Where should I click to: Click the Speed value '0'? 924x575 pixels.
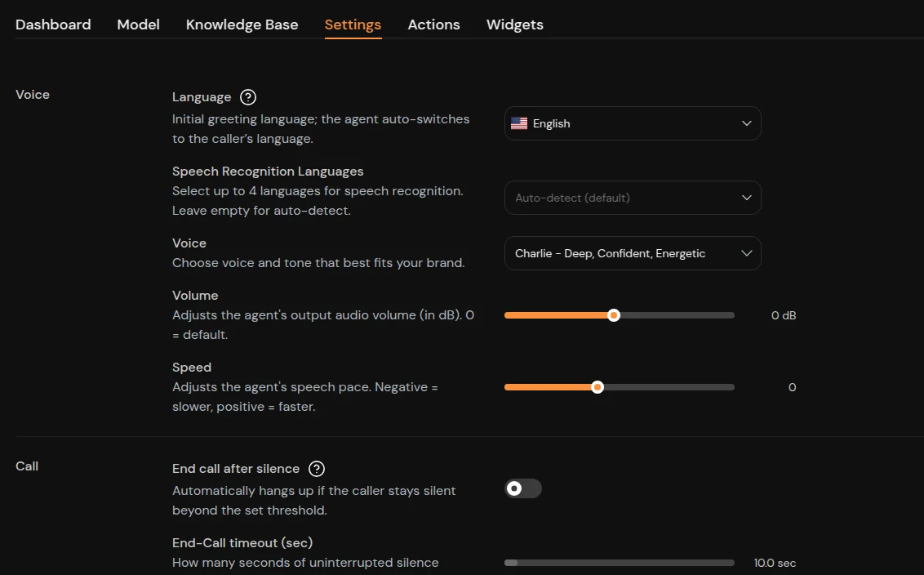pos(792,387)
